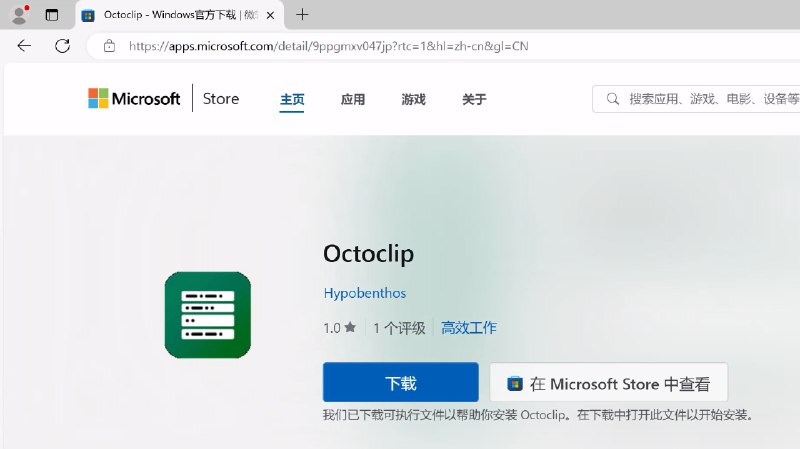The width and height of the screenshot is (800, 449).
Task: Select the 应用 navigation tab
Action: (x=353, y=99)
